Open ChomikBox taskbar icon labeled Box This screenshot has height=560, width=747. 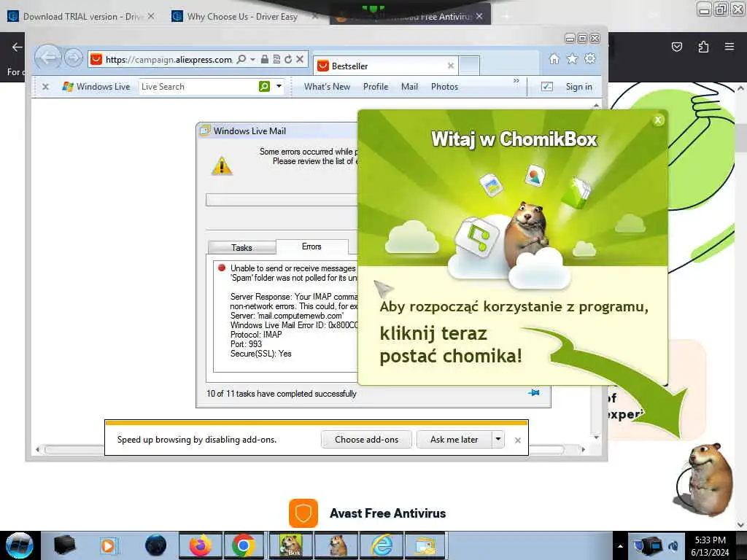[290, 545]
